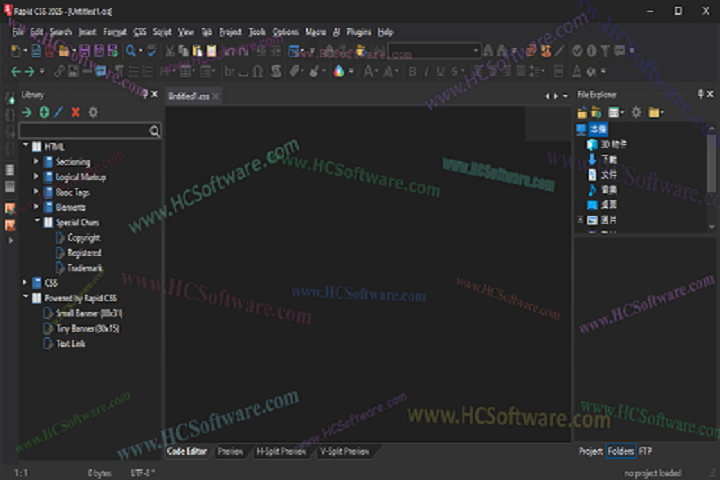Toggle Strikethrough formatting button
The height and width of the screenshot is (480, 720).
pyautogui.click(x=454, y=72)
